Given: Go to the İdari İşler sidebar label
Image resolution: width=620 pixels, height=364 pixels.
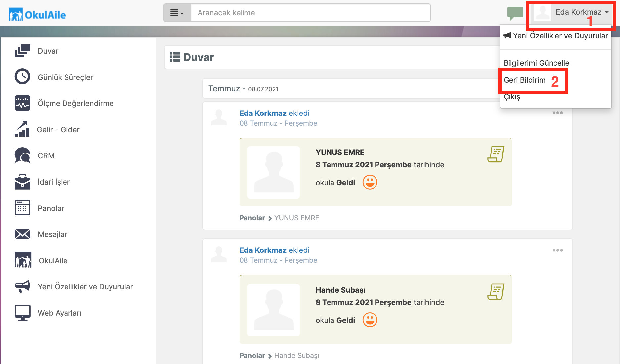Looking at the screenshot, I should click(x=54, y=182).
